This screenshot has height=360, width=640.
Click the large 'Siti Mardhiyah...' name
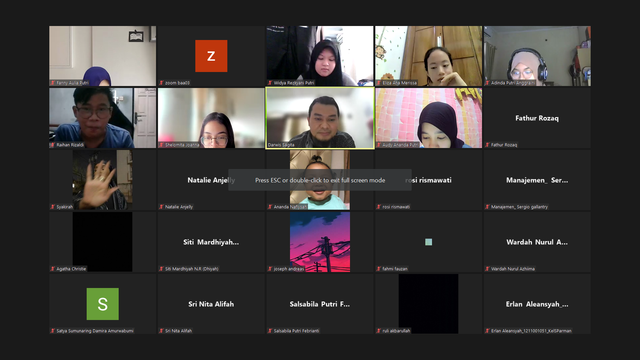pyautogui.click(x=211, y=242)
